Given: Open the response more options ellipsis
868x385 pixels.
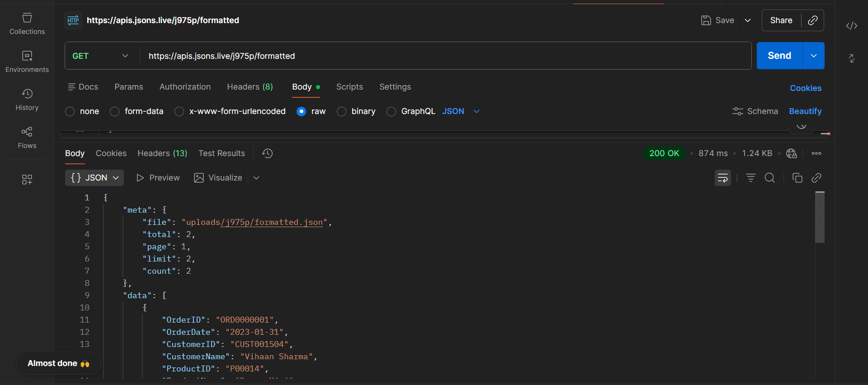Looking at the screenshot, I should click(x=816, y=153).
